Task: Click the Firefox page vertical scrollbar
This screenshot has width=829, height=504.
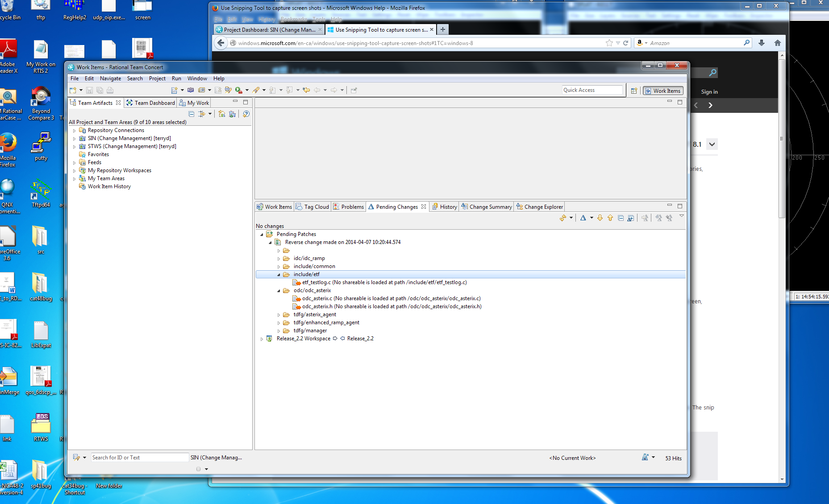Action: click(782, 139)
